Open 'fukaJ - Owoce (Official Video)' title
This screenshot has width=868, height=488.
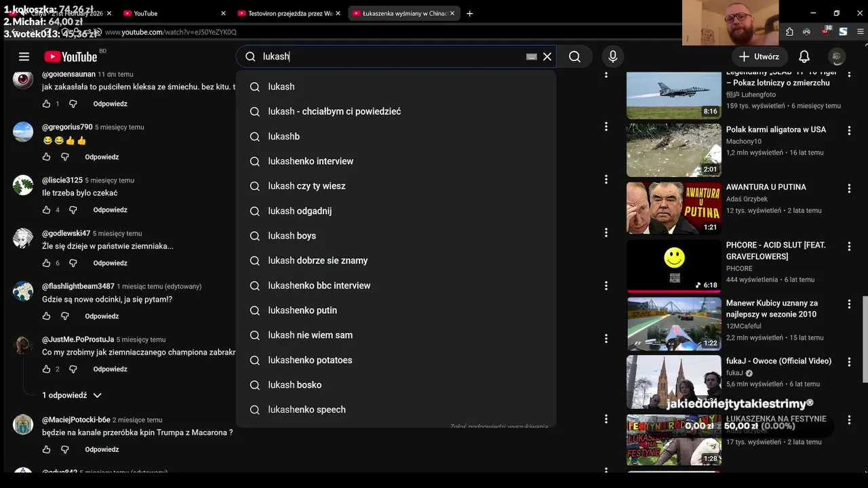pyautogui.click(x=778, y=361)
